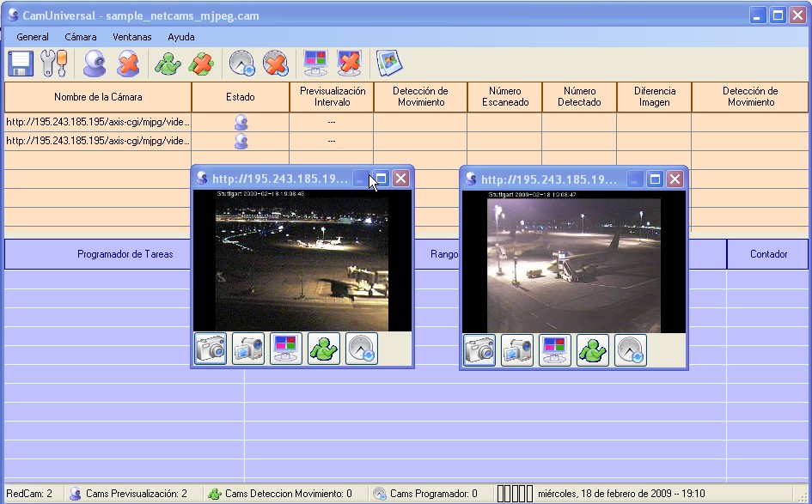This screenshot has width=812, height=504.
Task: Open the Cámara menu
Action: tap(80, 37)
